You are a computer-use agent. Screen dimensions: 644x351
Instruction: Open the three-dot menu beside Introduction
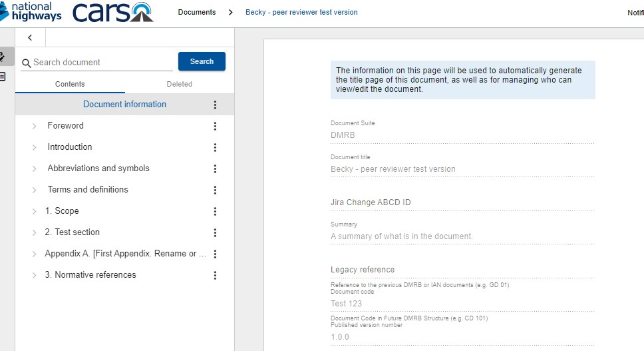(x=215, y=147)
